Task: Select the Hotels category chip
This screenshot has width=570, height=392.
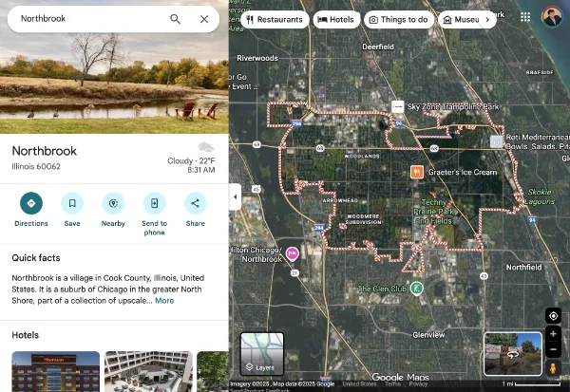Action: tap(334, 19)
